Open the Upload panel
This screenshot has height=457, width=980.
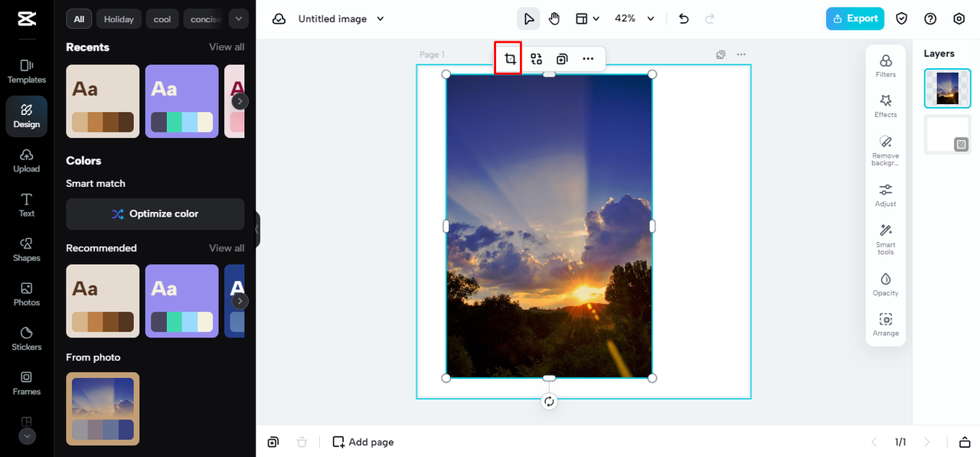pos(27,161)
